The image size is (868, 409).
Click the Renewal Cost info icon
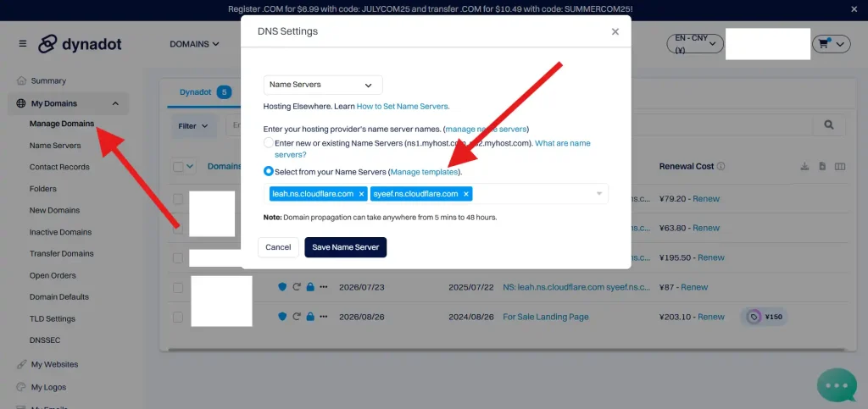point(721,166)
